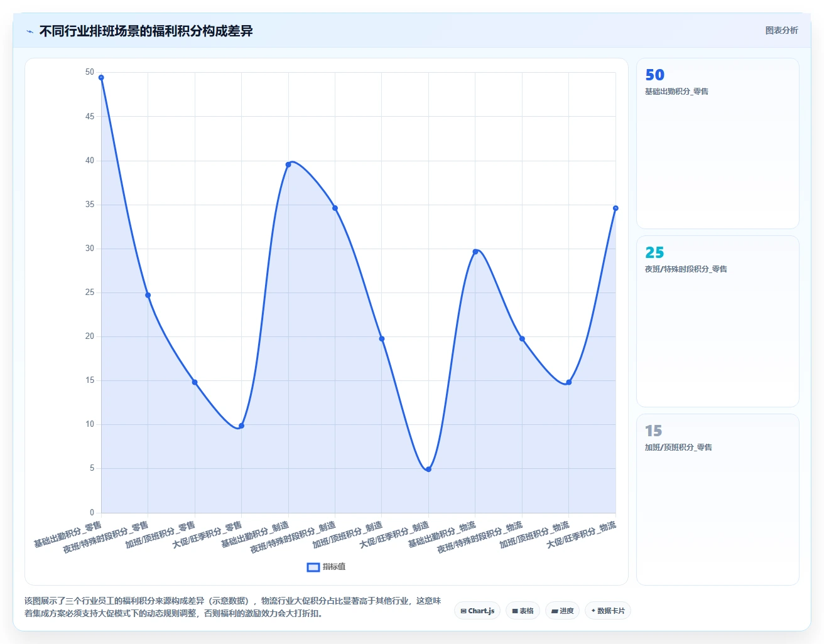Click the data point for 基础出勤积分_零售
The width and height of the screenshot is (824, 644).
(x=101, y=78)
